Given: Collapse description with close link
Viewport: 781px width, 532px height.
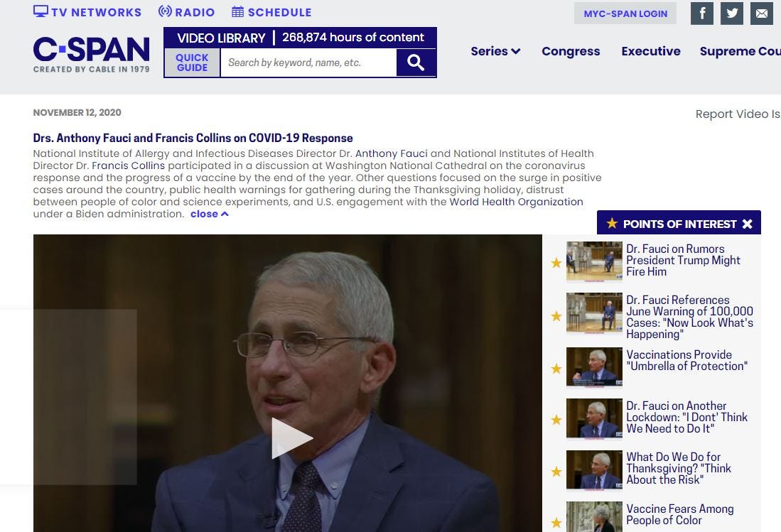Looking at the screenshot, I should (209, 214).
